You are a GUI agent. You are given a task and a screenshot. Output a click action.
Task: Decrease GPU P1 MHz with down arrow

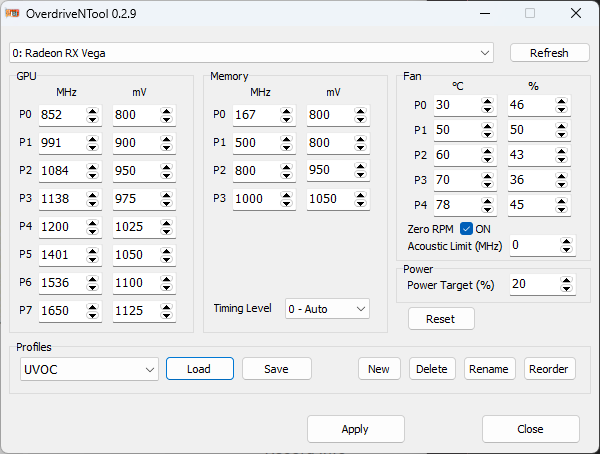click(93, 147)
